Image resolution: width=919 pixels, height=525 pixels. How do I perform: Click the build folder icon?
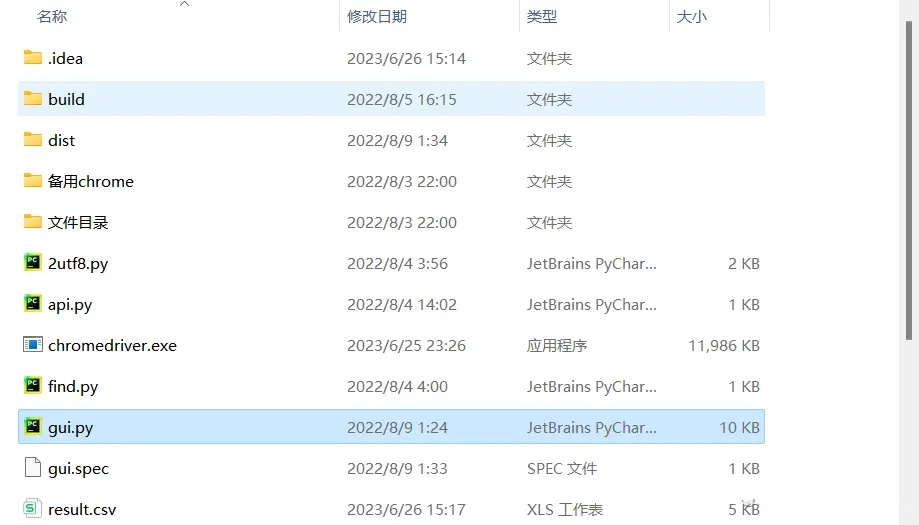[33, 99]
